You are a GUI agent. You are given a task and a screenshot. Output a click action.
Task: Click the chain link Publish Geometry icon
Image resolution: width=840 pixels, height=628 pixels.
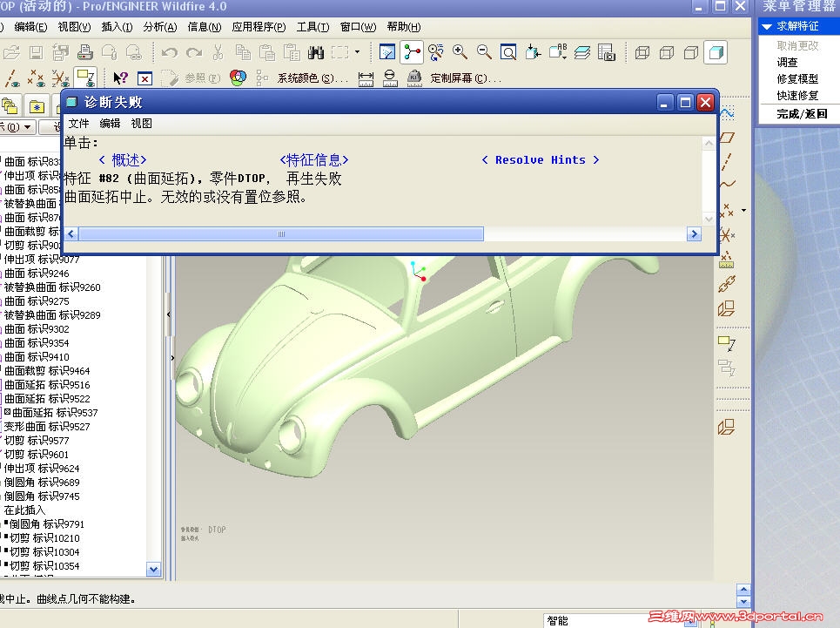[727, 284]
